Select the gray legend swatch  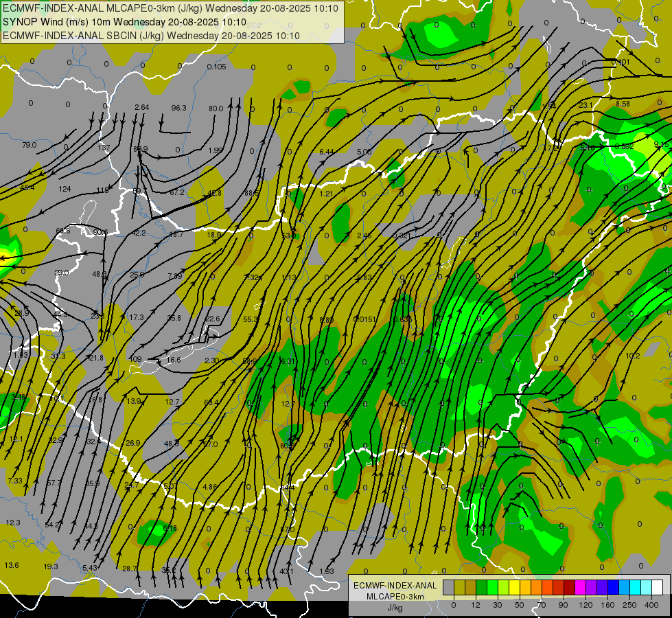pyautogui.click(x=448, y=587)
